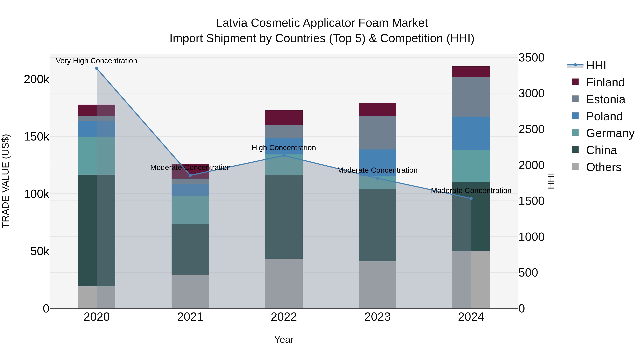Click the 2023 Estonia bar segment
Screen dimensions: 644x362
point(377,133)
